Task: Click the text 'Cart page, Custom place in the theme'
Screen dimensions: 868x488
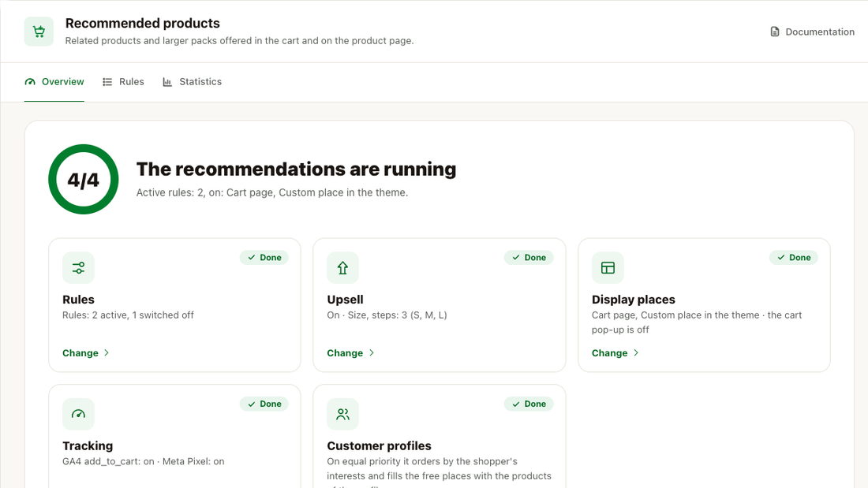Action: click(x=675, y=315)
